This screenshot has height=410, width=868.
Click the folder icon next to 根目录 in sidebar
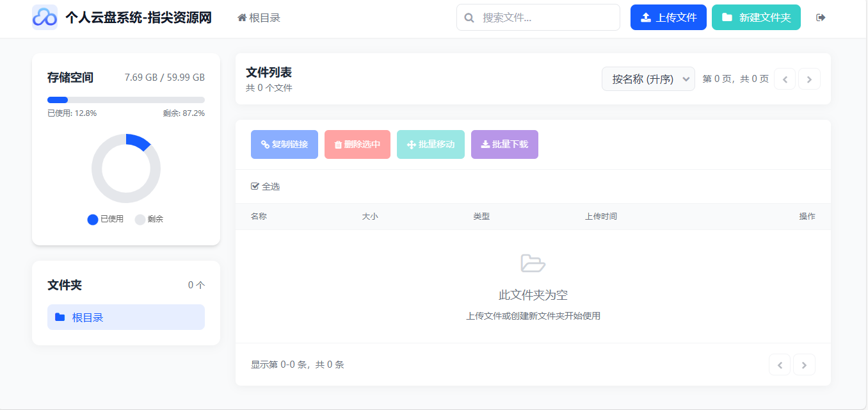60,317
